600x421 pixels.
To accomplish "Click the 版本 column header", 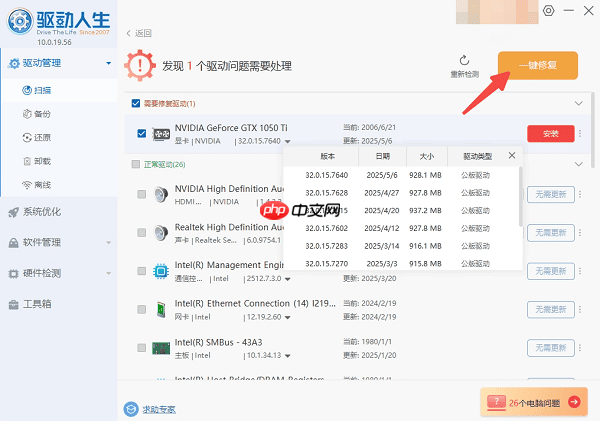I will [x=328, y=156].
